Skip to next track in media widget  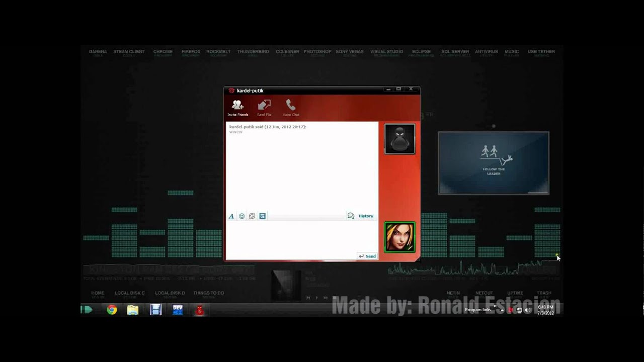pyautogui.click(x=326, y=298)
